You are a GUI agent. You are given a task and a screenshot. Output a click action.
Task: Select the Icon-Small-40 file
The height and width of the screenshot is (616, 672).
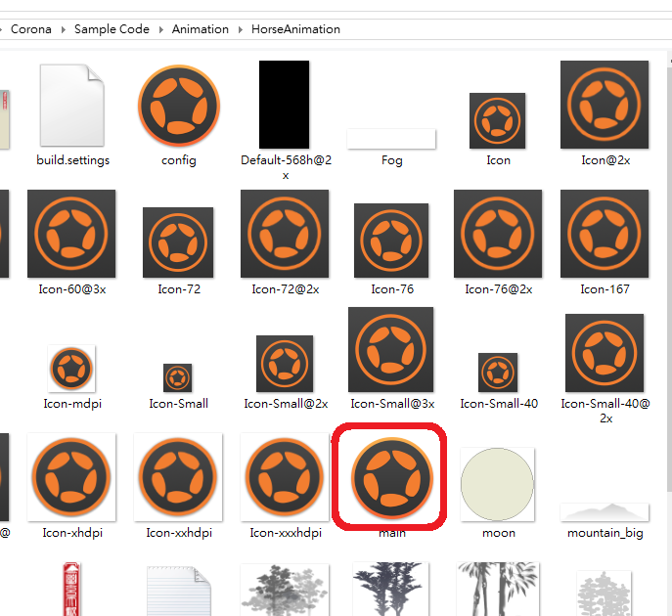[x=498, y=373]
